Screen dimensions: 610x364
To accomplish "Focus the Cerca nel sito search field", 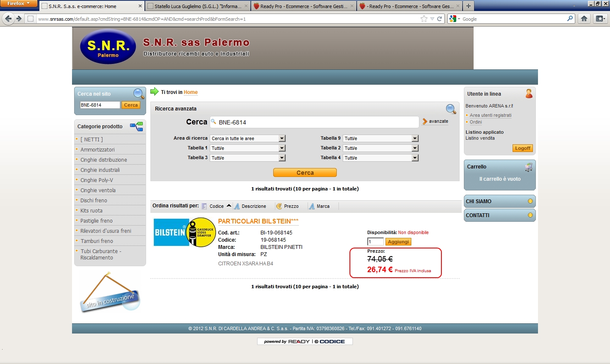I will [x=100, y=105].
